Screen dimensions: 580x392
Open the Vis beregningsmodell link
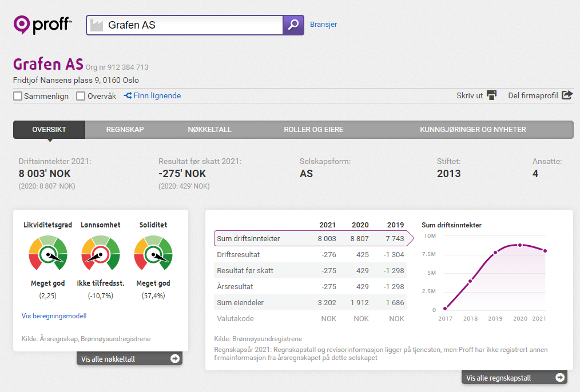pos(54,316)
